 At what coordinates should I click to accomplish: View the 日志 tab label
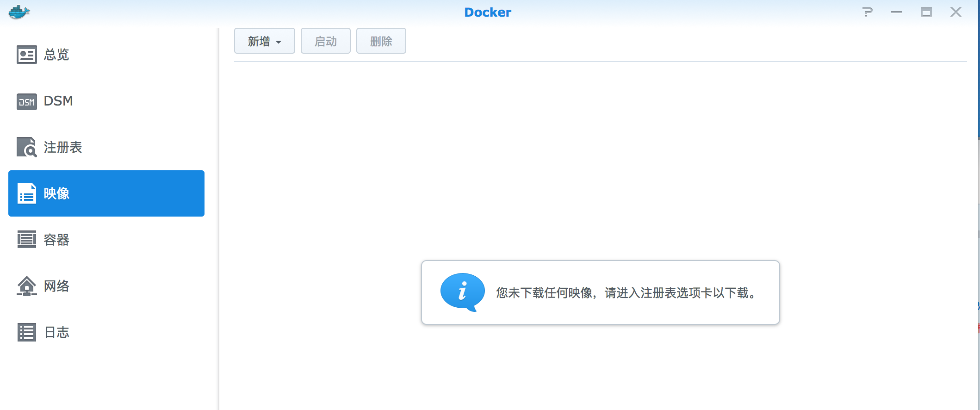pyautogui.click(x=56, y=332)
